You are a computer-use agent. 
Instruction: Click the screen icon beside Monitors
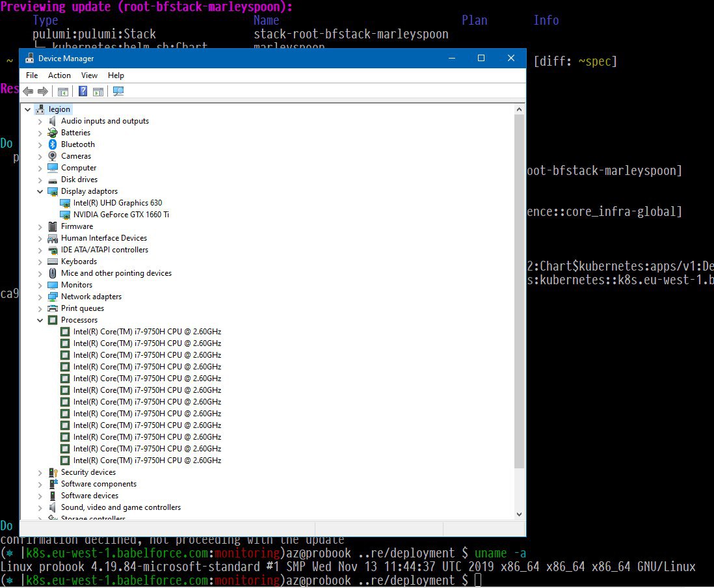coord(53,285)
